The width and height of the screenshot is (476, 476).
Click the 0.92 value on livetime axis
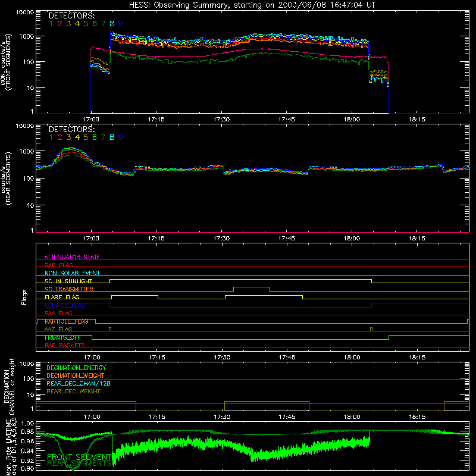(27, 461)
